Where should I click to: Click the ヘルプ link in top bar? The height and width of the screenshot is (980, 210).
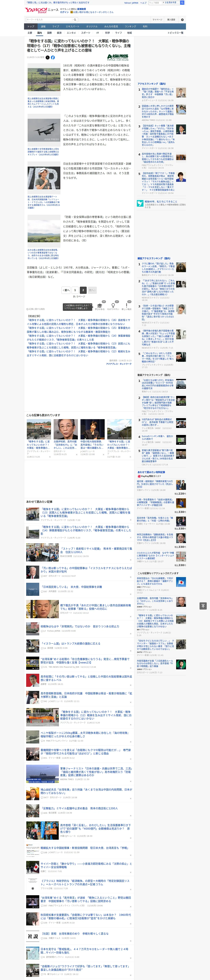pyautogui.click(x=143, y=3)
